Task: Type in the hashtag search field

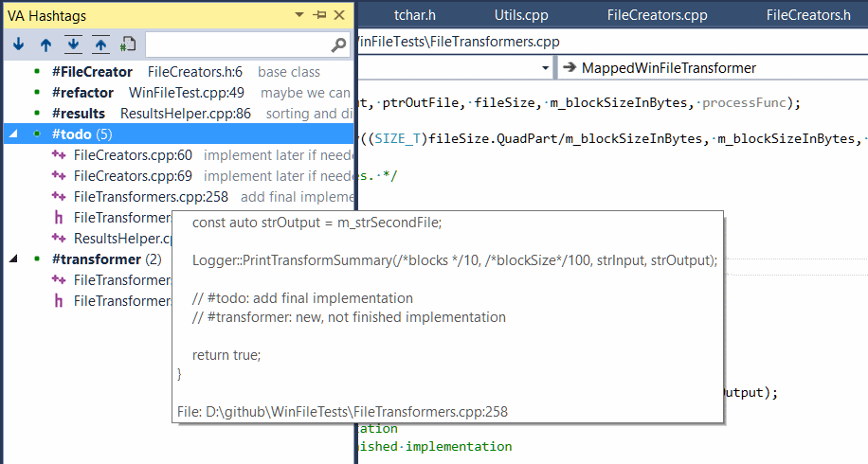Action: point(237,45)
